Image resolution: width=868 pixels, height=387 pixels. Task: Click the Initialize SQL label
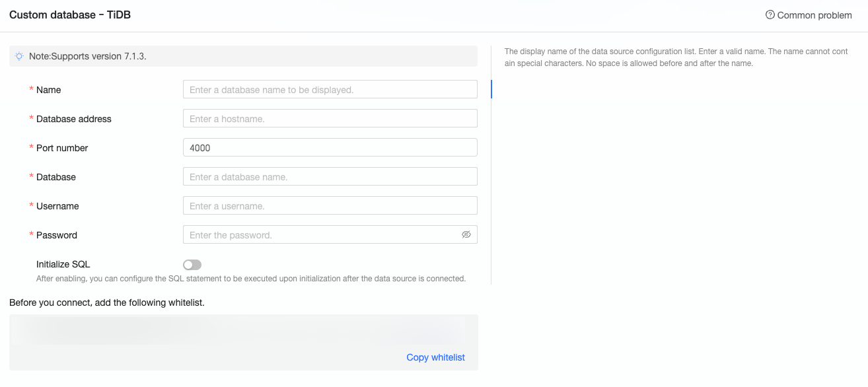(x=63, y=264)
